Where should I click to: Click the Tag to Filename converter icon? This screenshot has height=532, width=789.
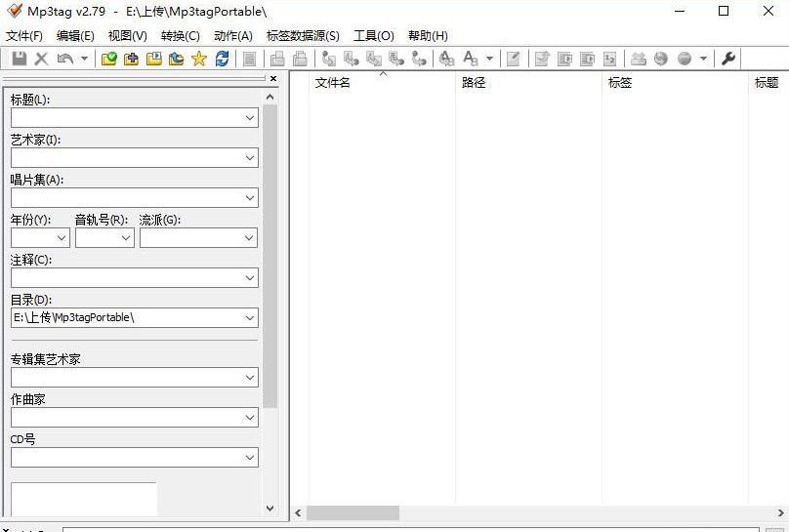click(x=328, y=59)
